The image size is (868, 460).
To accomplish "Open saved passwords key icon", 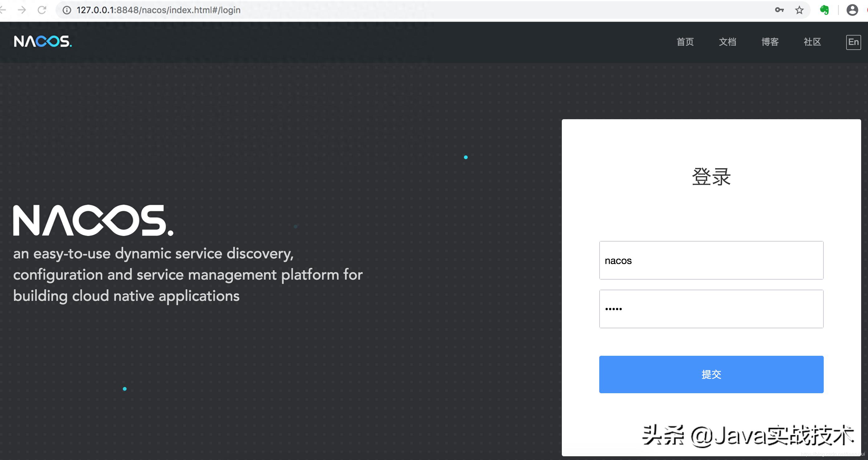I will (779, 10).
